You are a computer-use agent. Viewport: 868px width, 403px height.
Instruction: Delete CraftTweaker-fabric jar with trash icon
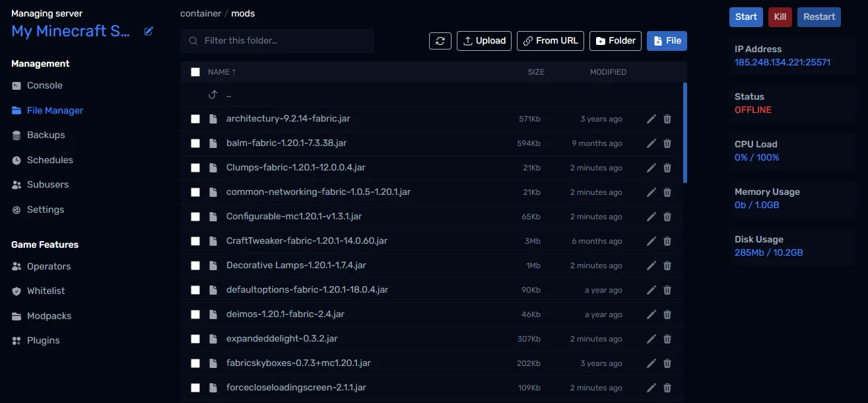point(667,241)
